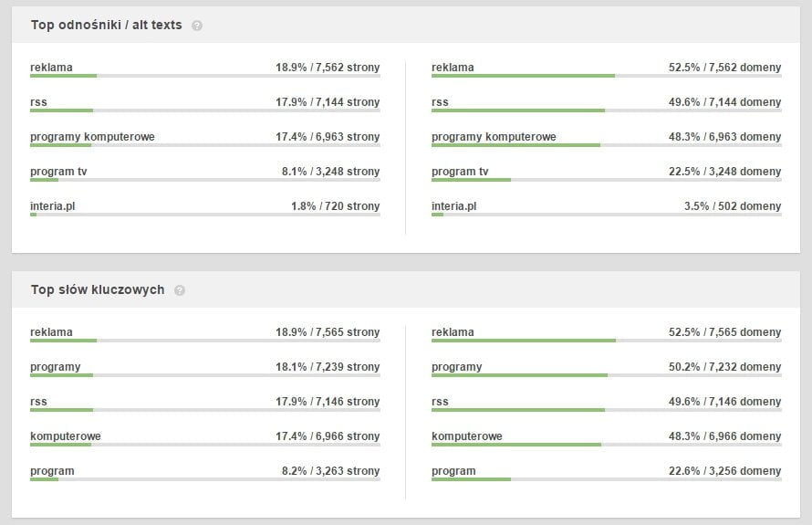
Task: Click the 1.8% interia.pl pages progress bar
Action: [x=34, y=215]
